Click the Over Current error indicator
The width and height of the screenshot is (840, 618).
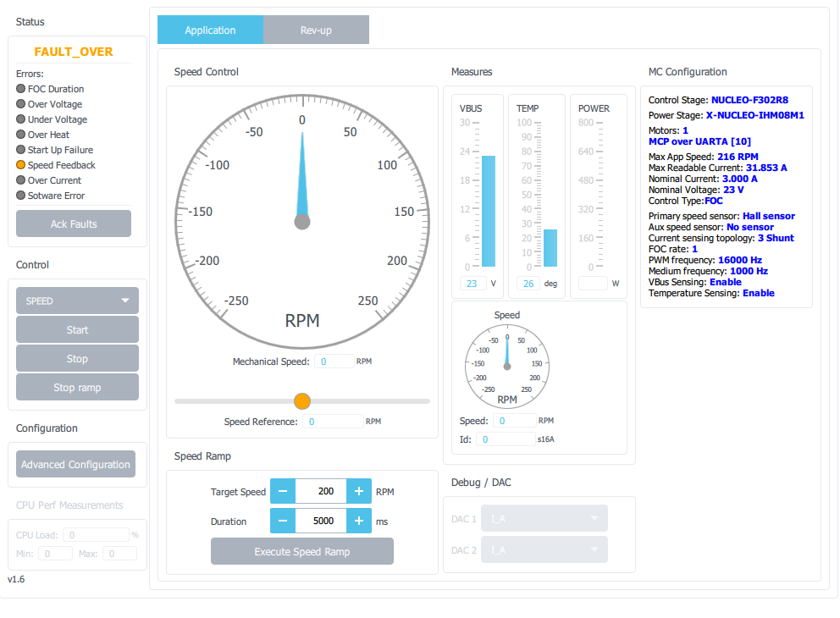21,180
